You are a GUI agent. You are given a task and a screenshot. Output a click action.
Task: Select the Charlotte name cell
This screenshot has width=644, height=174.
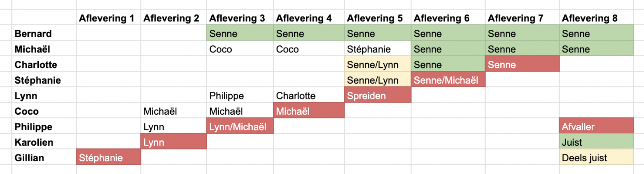click(x=36, y=65)
